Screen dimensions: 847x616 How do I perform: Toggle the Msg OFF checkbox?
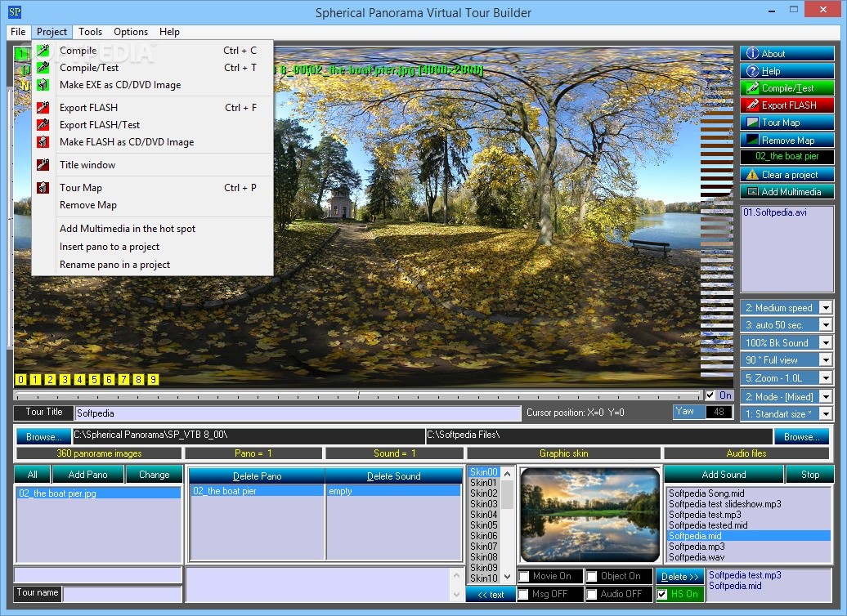pyautogui.click(x=523, y=594)
